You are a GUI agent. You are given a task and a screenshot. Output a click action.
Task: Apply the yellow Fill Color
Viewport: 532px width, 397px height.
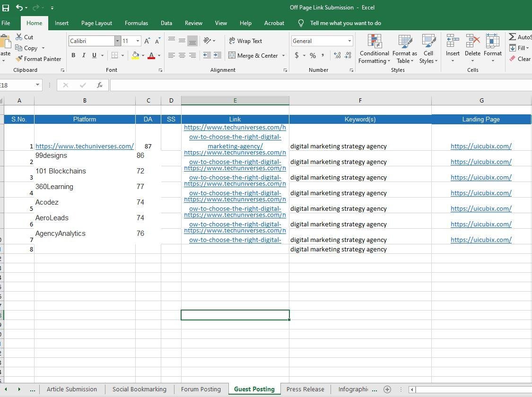pos(135,55)
